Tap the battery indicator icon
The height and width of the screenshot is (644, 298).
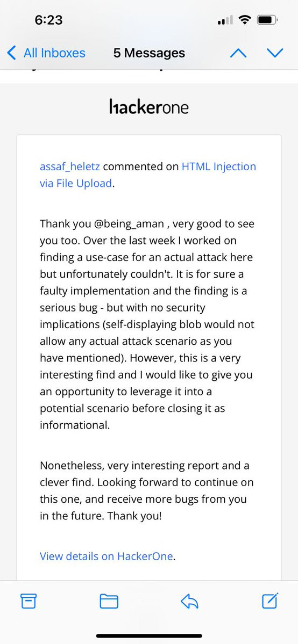[x=268, y=19]
